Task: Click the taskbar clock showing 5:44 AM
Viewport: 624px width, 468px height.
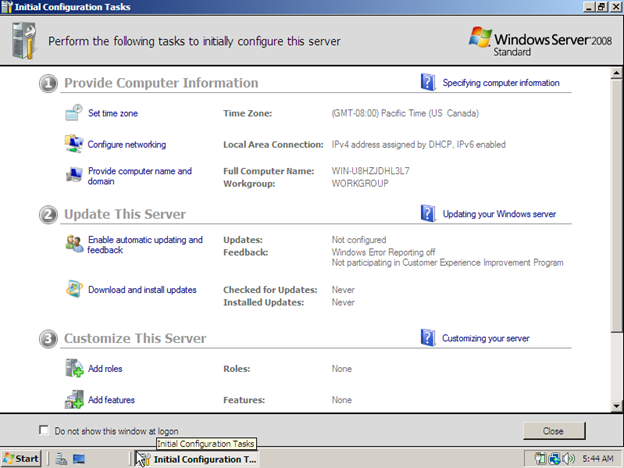Action: [x=598, y=459]
